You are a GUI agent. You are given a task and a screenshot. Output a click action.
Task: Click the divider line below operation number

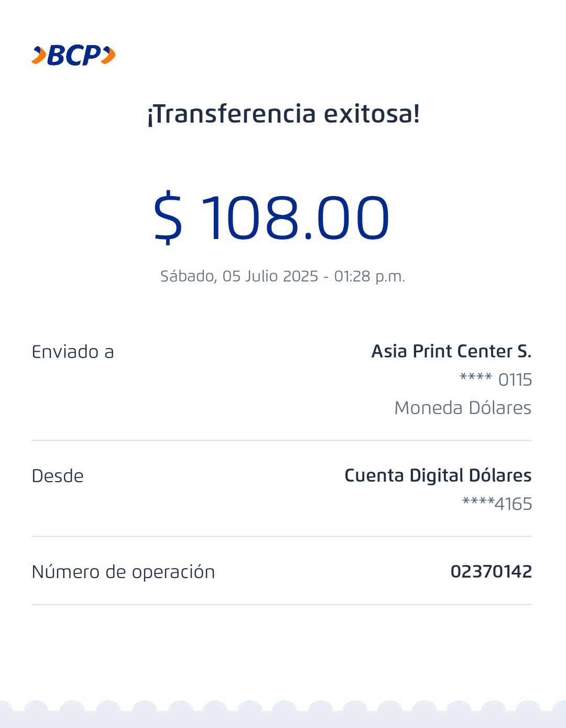click(281, 604)
